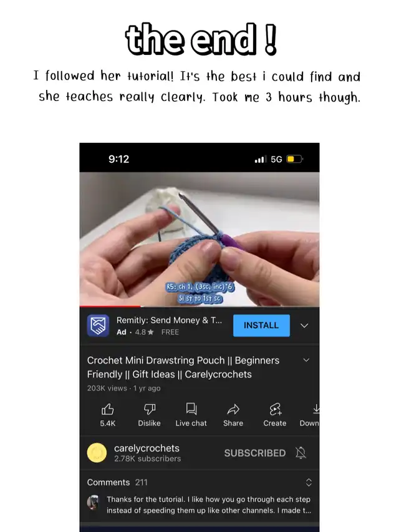399x532 pixels.
Task: Tap the Download icon
Action: click(316, 409)
